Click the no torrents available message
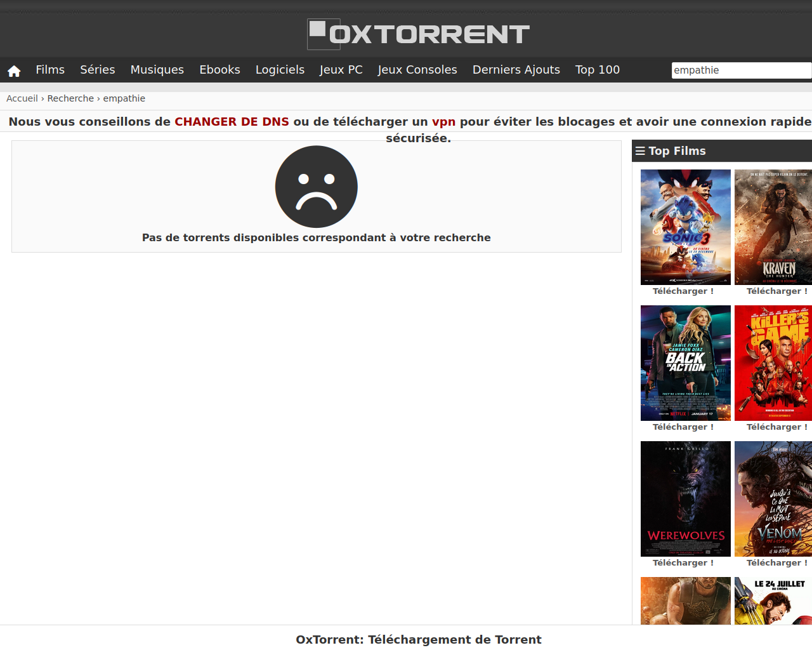The width and height of the screenshot is (812, 650). click(x=317, y=237)
